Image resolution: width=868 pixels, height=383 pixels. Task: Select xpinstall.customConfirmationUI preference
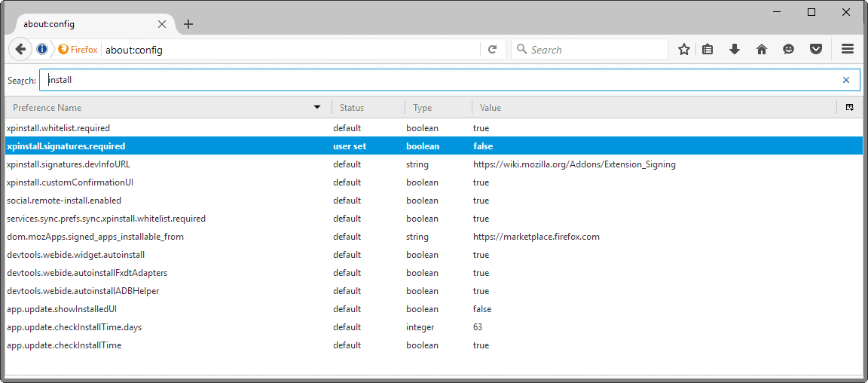pos(70,182)
